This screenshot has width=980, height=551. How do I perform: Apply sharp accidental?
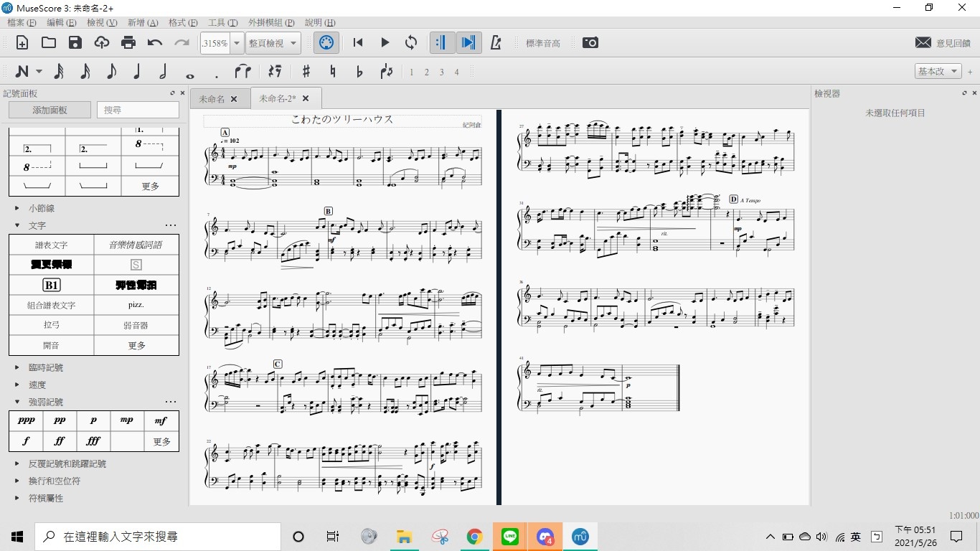tap(306, 71)
